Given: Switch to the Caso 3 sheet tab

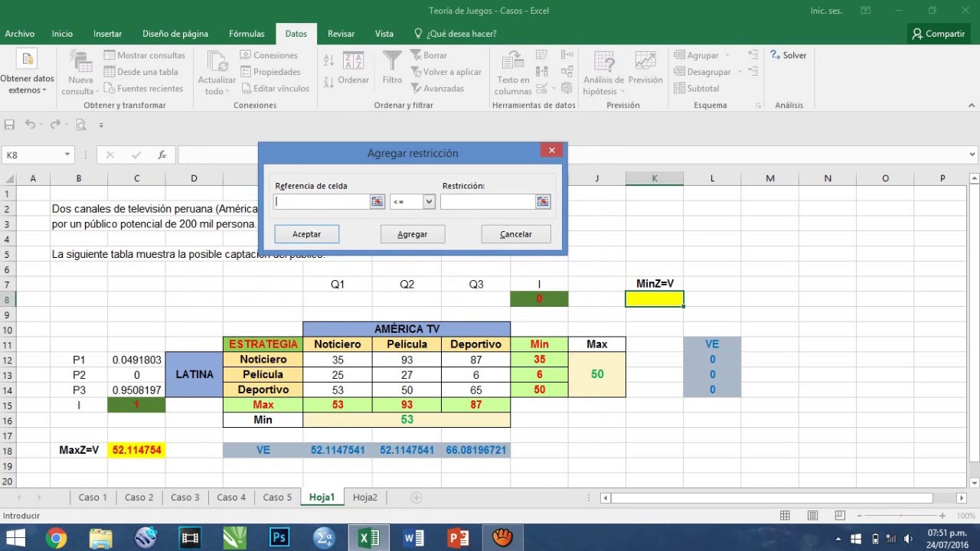Looking at the screenshot, I should (x=185, y=497).
